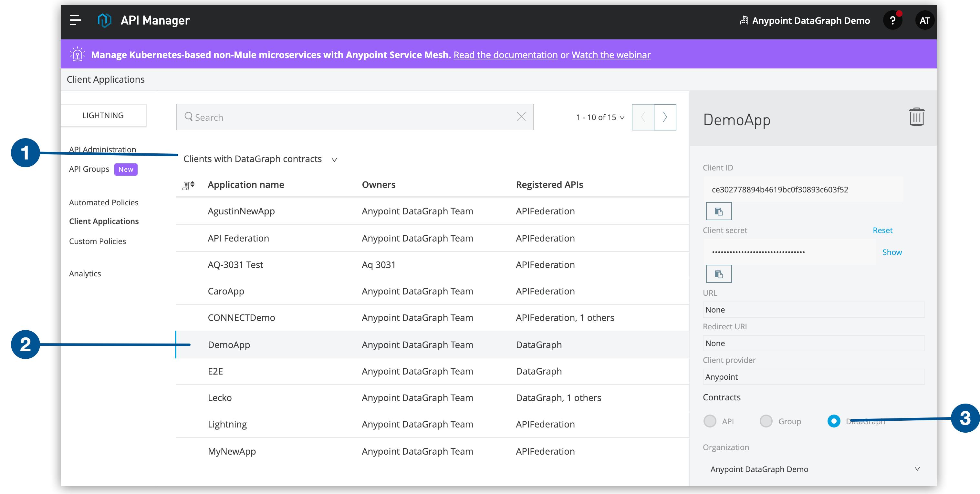
Task: Click the API Manager logo
Action: pos(105,20)
